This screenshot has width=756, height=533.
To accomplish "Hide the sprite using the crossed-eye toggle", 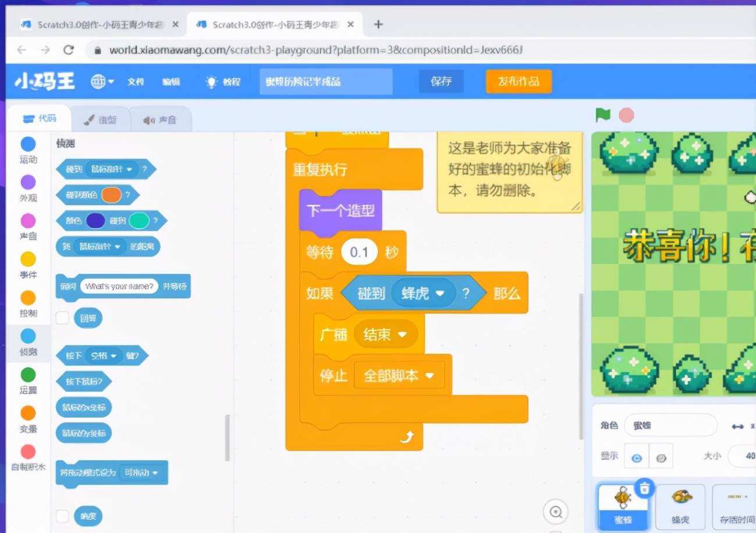I will tap(661, 456).
